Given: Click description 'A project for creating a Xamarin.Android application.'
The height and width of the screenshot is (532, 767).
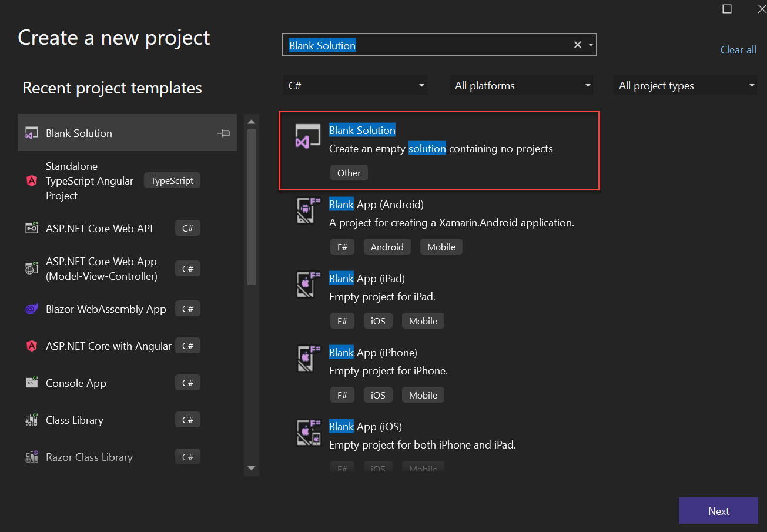Looking at the screenshot, I should tap(451, 223).
